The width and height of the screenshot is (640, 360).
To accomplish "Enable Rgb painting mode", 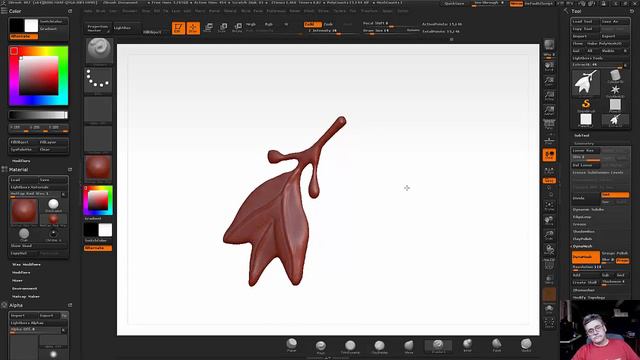I will pos(269,24).
